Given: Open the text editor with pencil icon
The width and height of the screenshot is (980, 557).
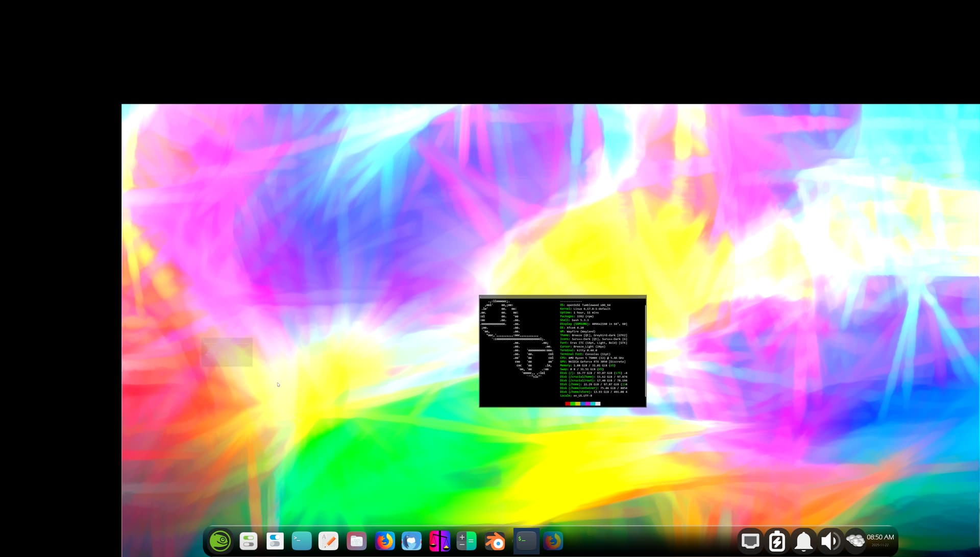Looking at the screenshot, I should coord(328,541).
